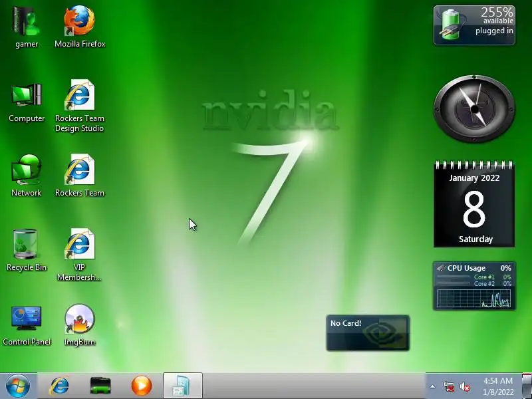Open the green folder explorer taskbar icon
Image resolution: width=532 pixels, height=399 pixels.
coord(100,386)
